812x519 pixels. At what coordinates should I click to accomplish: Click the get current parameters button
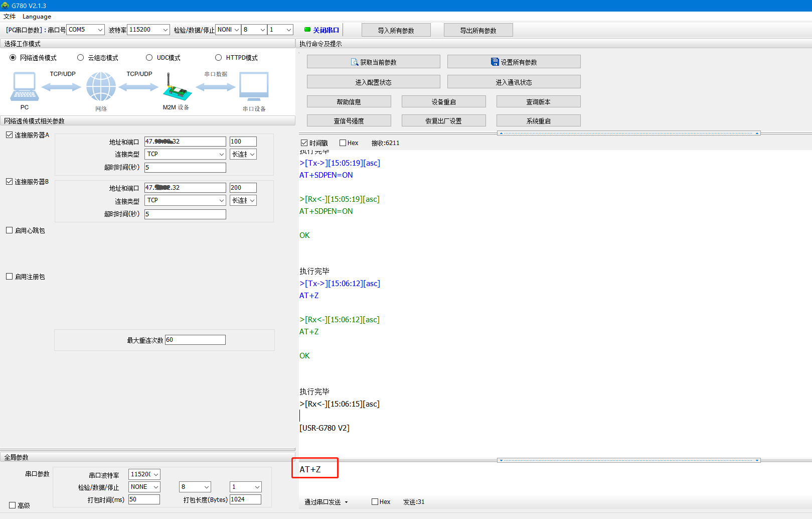pos(373,62)
